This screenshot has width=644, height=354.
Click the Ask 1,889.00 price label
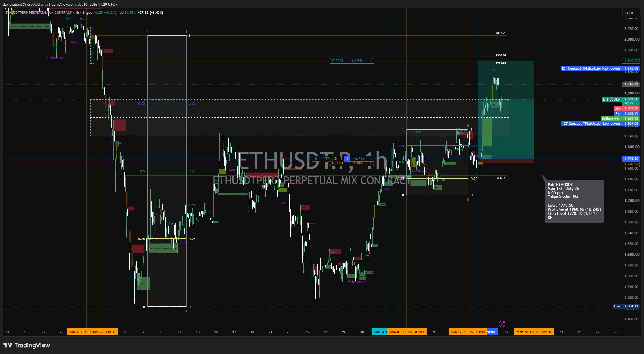point(627,109)
